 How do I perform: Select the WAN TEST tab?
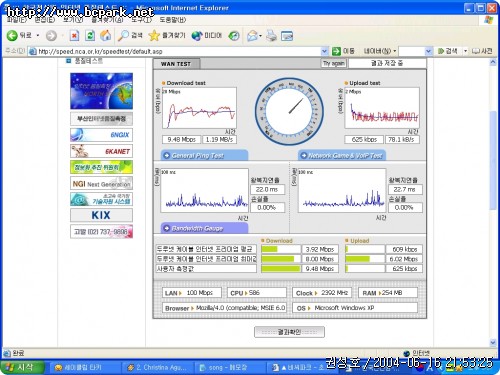pyautogui.click(x=176, y=64)
